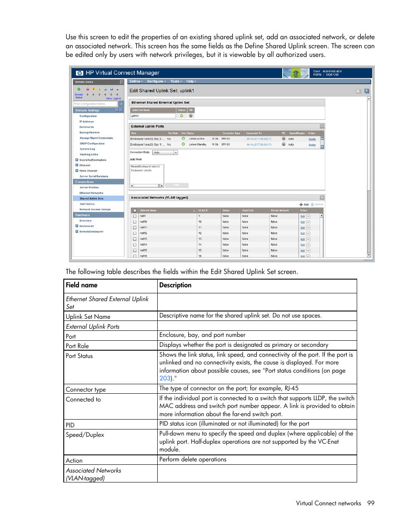The image size is (411, 532).
Task: Click Linked-Active green status icon
Action: (183, 139)
